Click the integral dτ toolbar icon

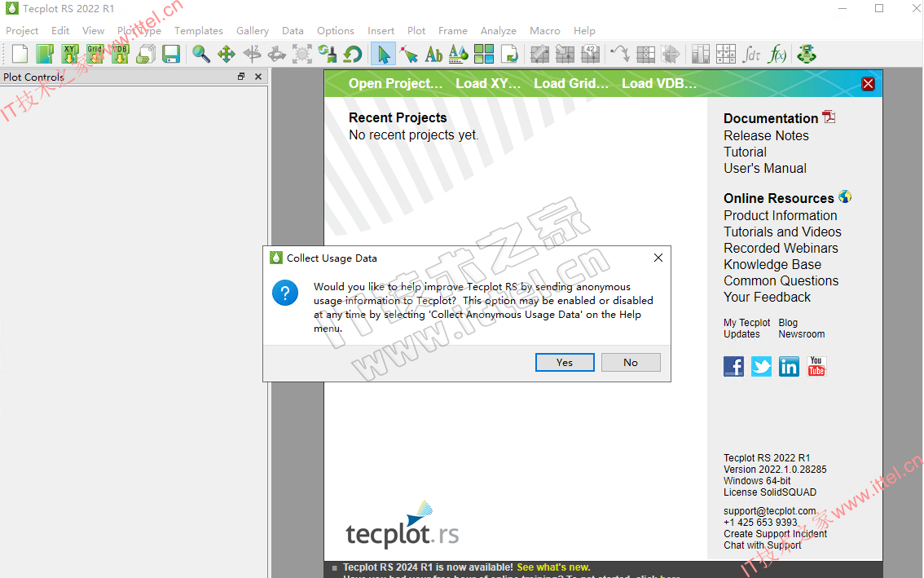coord(751,55)
